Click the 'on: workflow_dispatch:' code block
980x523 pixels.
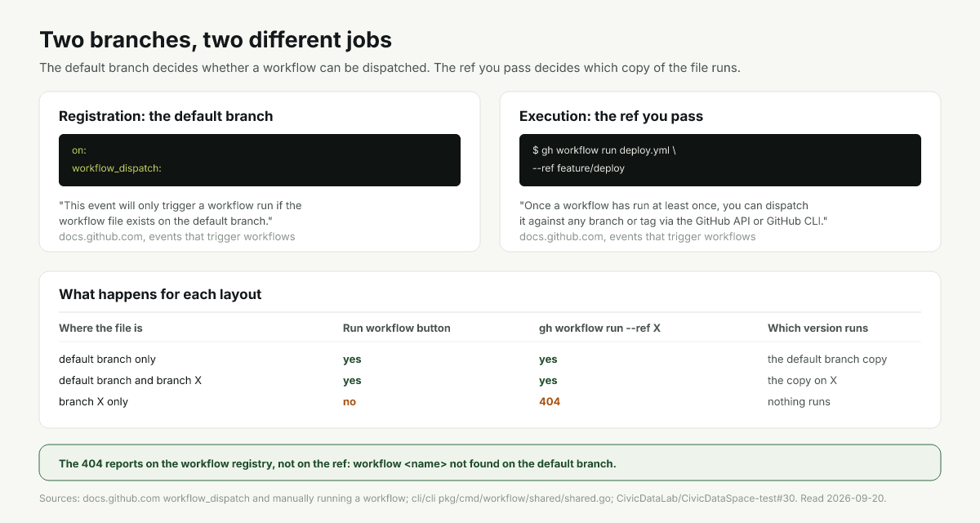point(260,160)
